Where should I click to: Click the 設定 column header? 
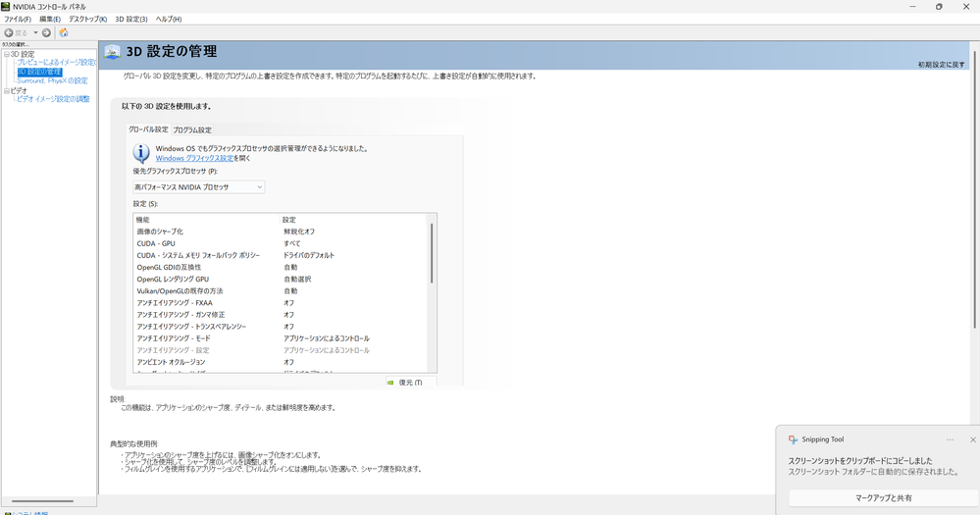coord(353,220)
